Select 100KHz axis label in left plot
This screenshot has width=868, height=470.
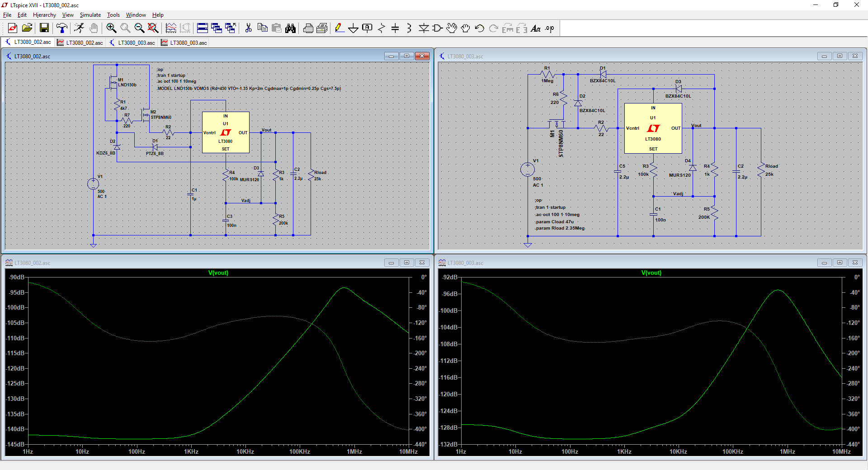click(x=300, y=451)
